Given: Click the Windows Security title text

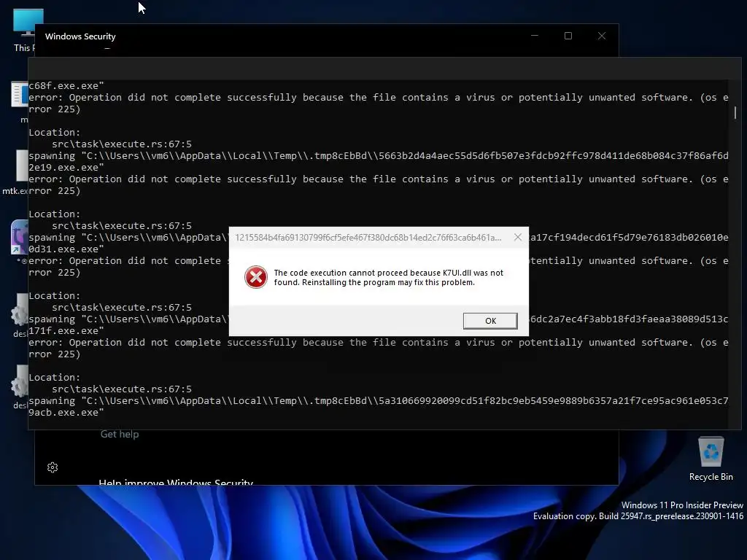Looking at the screenshot, I should [80, 36].
